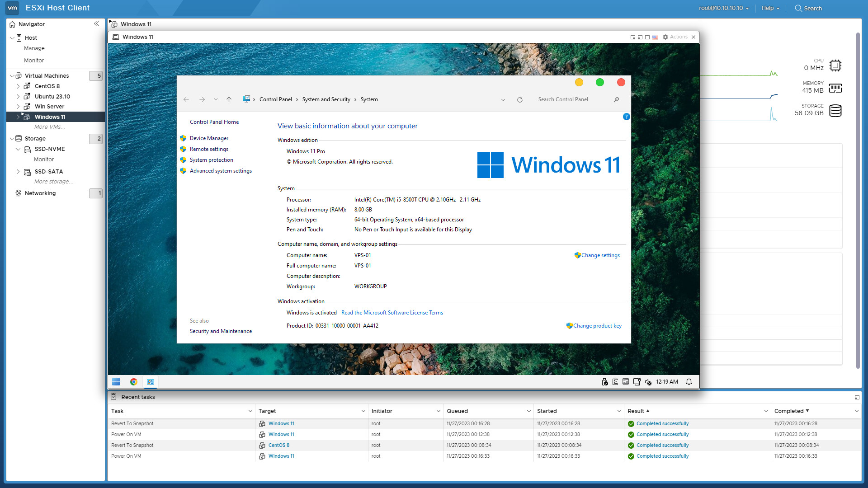868x488 pixels.
Task: Collapse the Virtual Machines tree section
Action: tap(12, 76)
